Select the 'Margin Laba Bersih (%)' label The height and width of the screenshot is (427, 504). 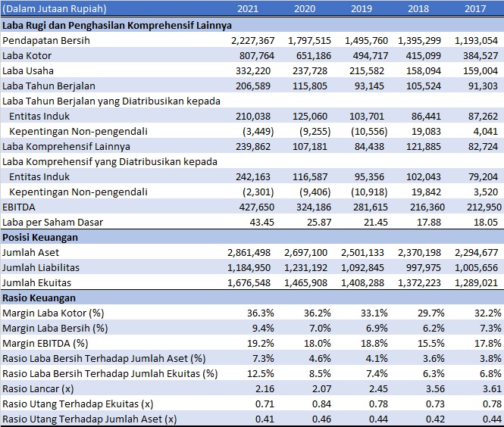(55, 328)
